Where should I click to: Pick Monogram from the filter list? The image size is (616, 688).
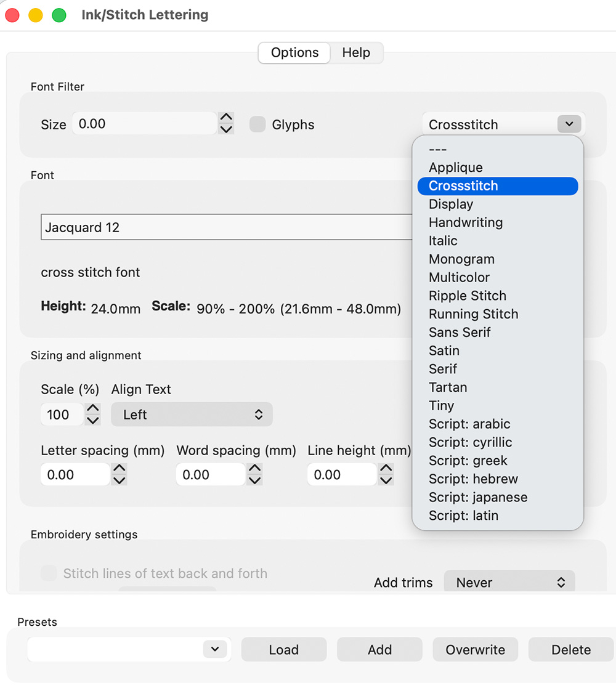[498, 259]
